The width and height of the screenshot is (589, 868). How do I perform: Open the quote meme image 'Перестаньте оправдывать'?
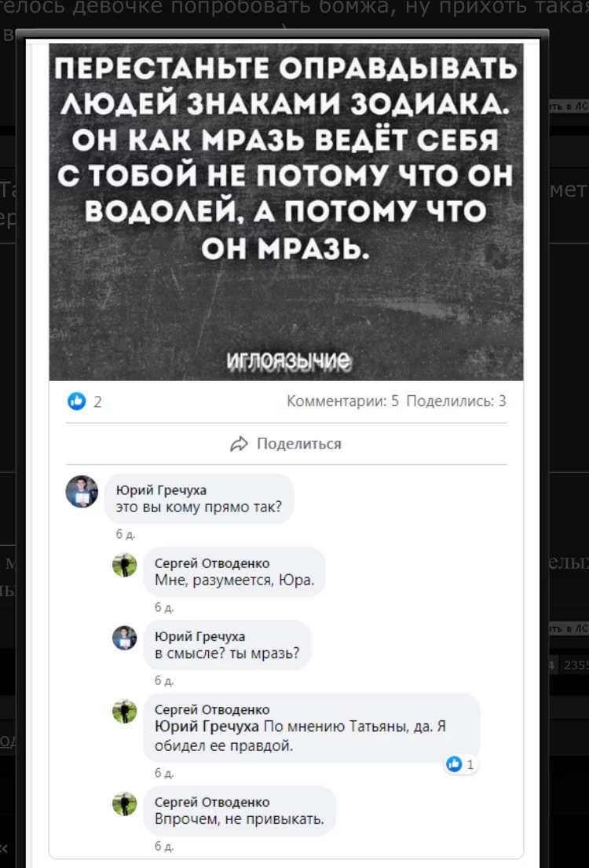coord(286,211)
